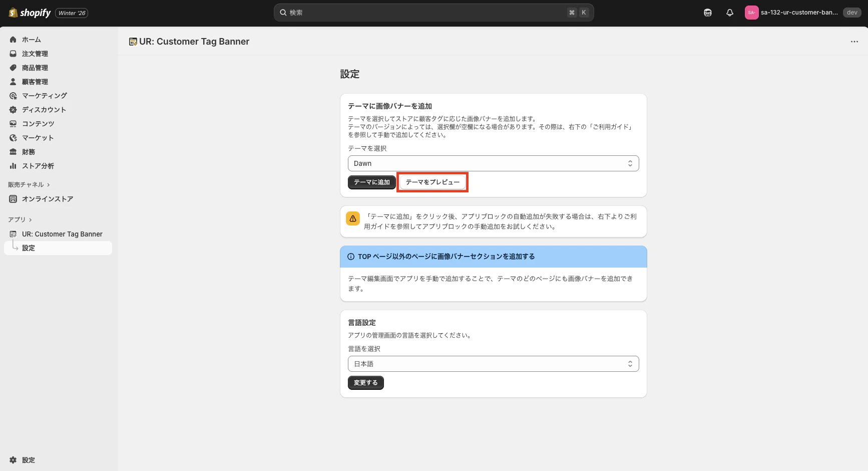
Task: Click the テーマに追加 button
Action: [372, 182]
